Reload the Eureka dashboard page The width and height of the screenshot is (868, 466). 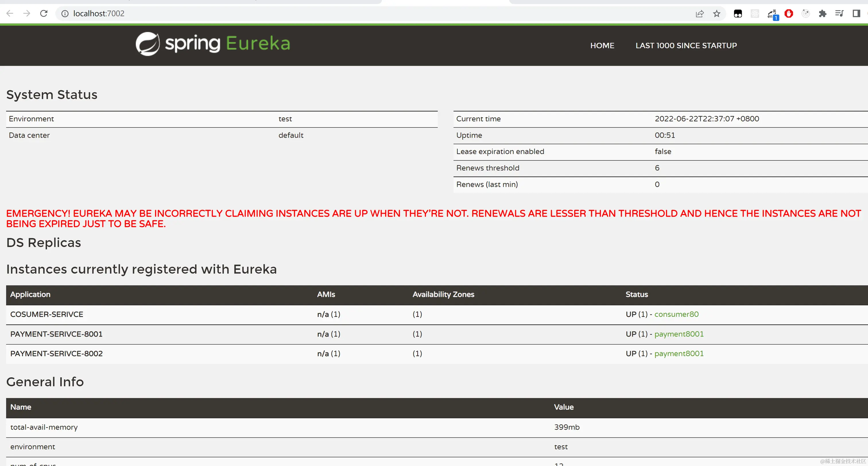pyautogui.click(x=44, y=13)
